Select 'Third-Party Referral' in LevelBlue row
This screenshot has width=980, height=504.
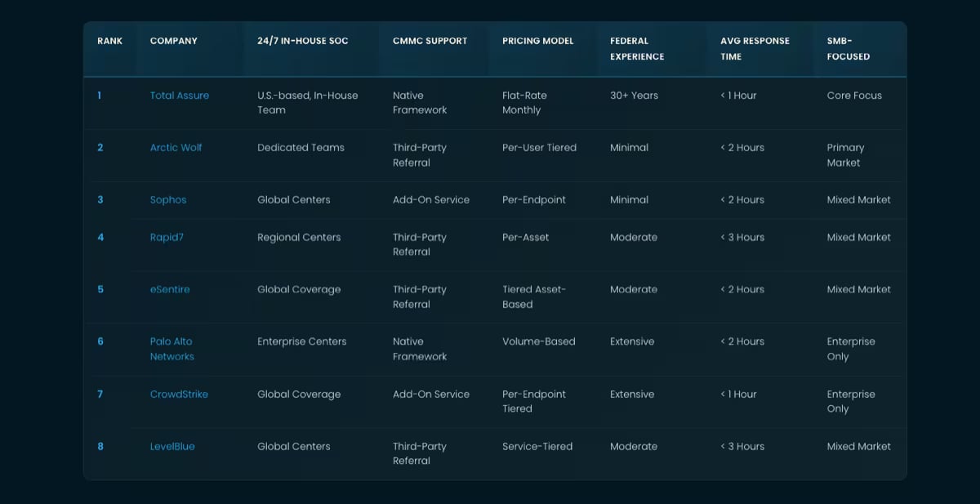click(x=420, y=454)
